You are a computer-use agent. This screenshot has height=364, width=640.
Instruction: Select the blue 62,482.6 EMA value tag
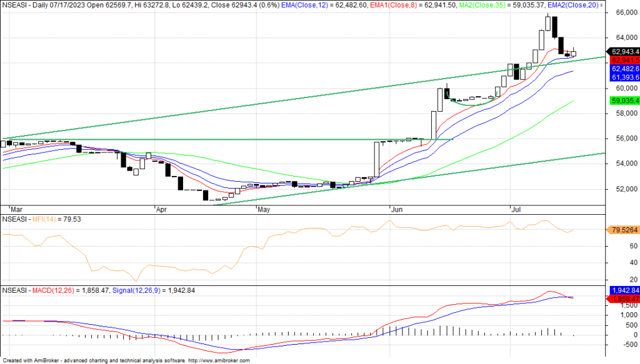(624, 69)
